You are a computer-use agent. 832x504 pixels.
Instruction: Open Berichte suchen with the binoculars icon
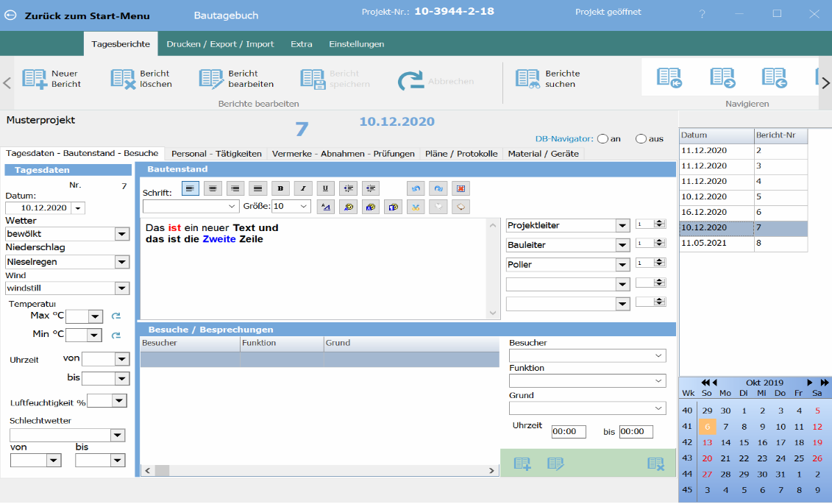[527, 79]
